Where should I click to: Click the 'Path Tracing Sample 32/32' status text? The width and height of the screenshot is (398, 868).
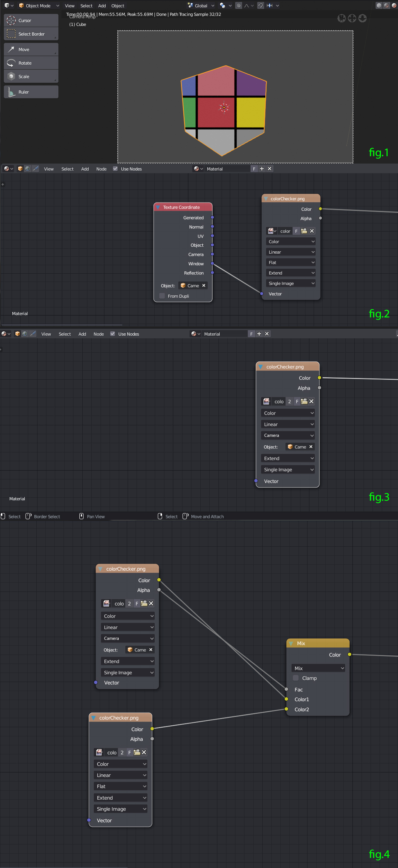pyautogui.click(x=195, y=14)
